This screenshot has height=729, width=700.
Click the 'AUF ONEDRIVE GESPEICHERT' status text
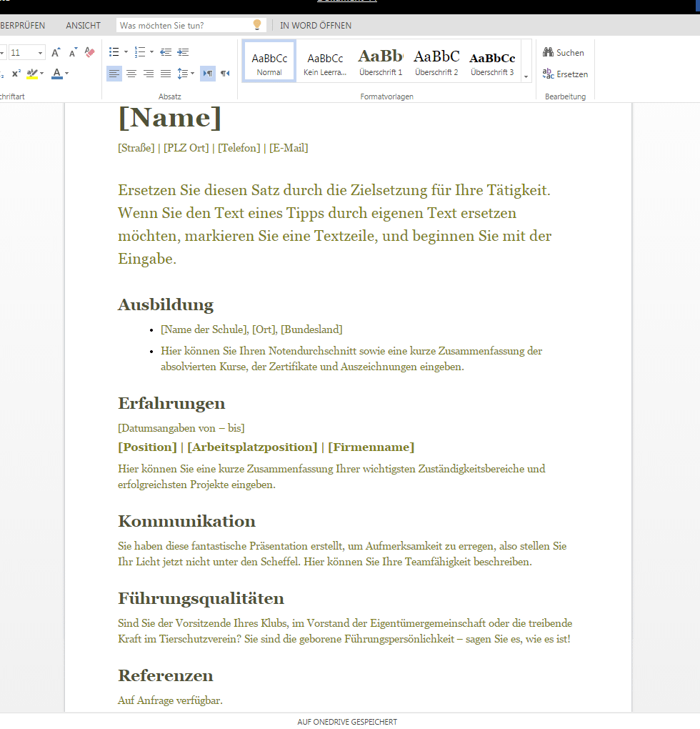tap(347, 722)
